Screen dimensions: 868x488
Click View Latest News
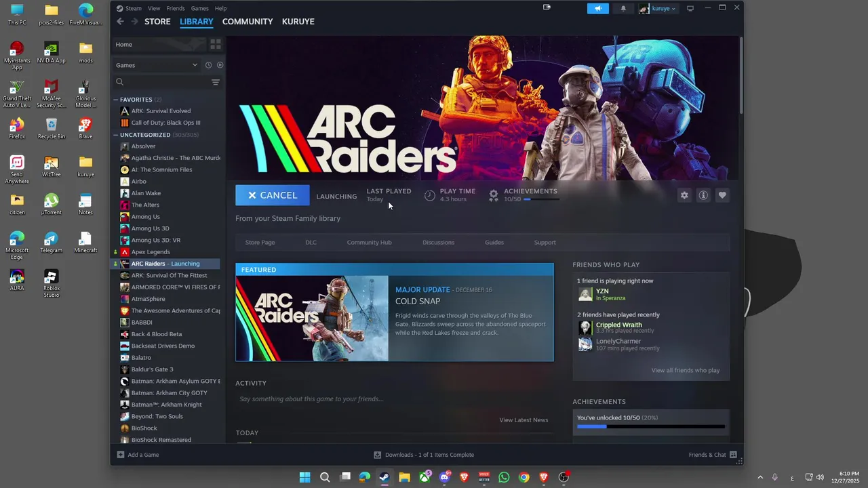[x=524, y=420]
